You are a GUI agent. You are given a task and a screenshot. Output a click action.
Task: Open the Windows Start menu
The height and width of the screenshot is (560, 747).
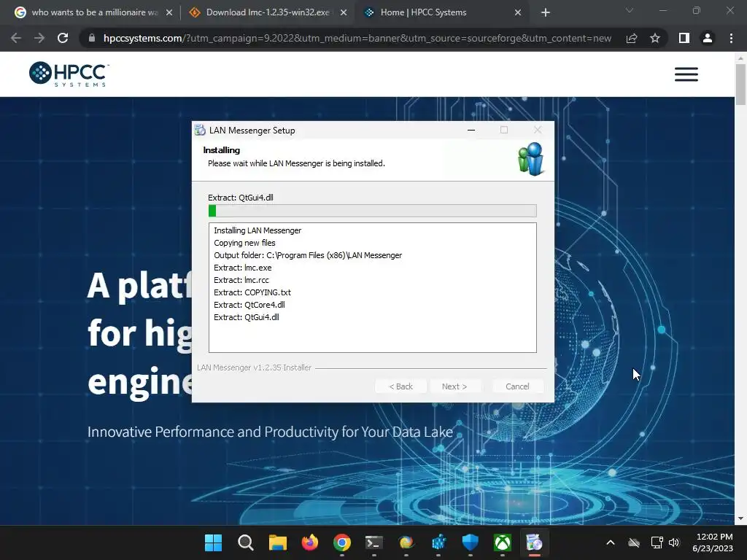click(214, 542)
